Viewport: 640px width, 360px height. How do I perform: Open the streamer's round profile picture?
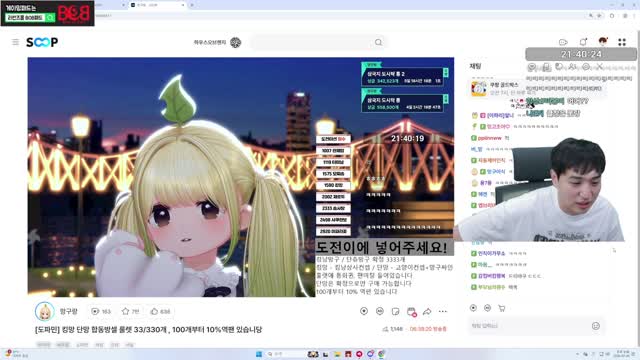(44, 312)
